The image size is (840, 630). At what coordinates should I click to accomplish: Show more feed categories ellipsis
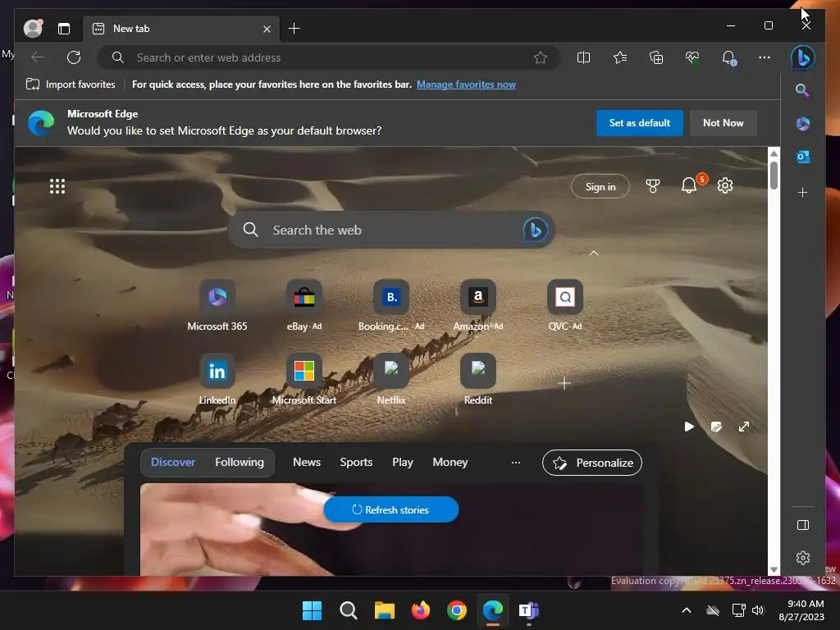point(515,463)
